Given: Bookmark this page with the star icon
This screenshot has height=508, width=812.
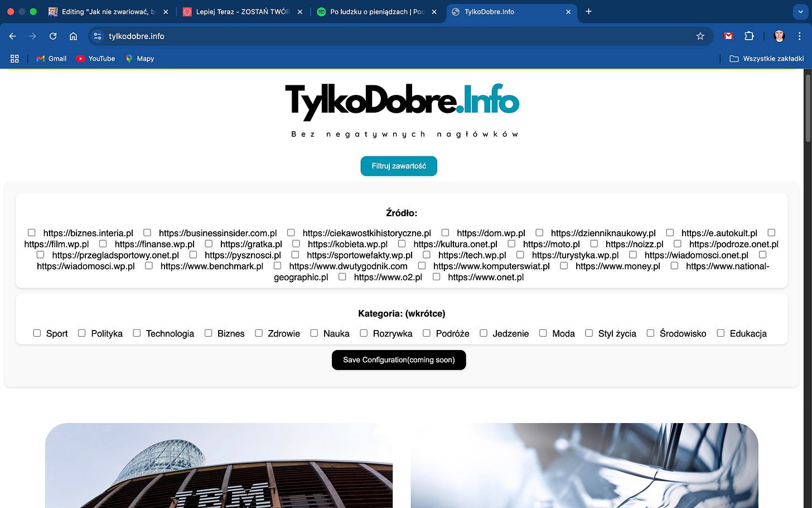Looking at the screenshot, I should coord(700,36).
